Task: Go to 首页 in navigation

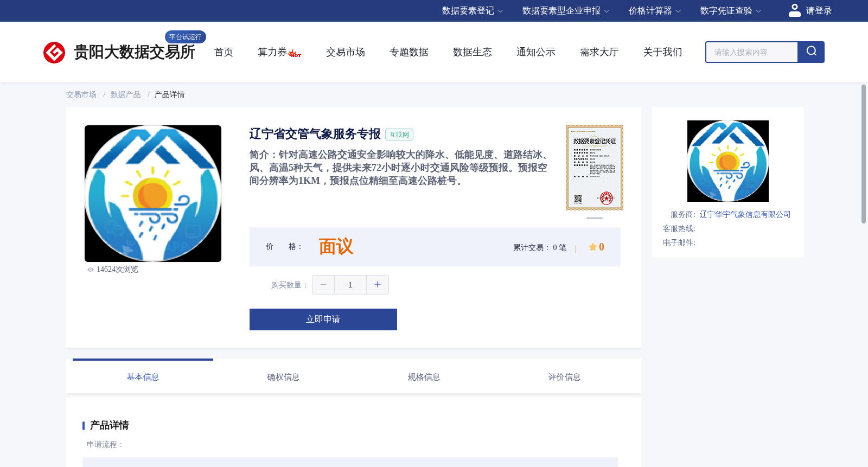Action: (x=224, y=52)
